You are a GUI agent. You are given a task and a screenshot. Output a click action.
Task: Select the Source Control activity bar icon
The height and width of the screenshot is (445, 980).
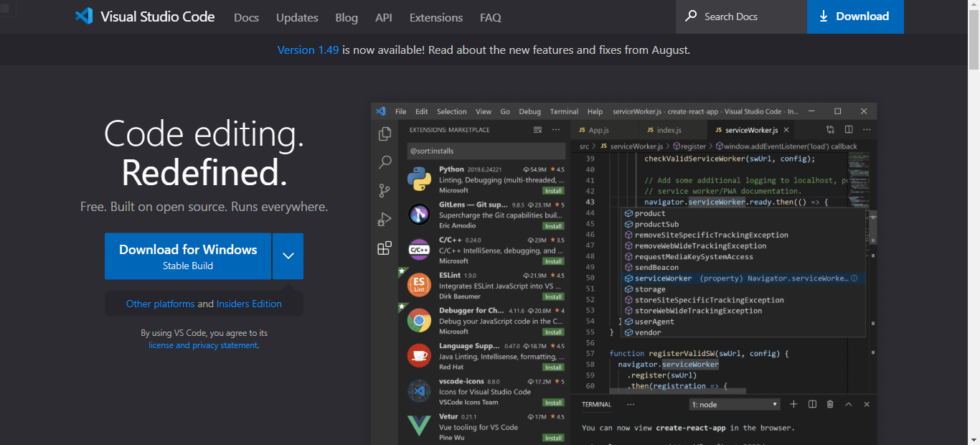coord(385,190)
